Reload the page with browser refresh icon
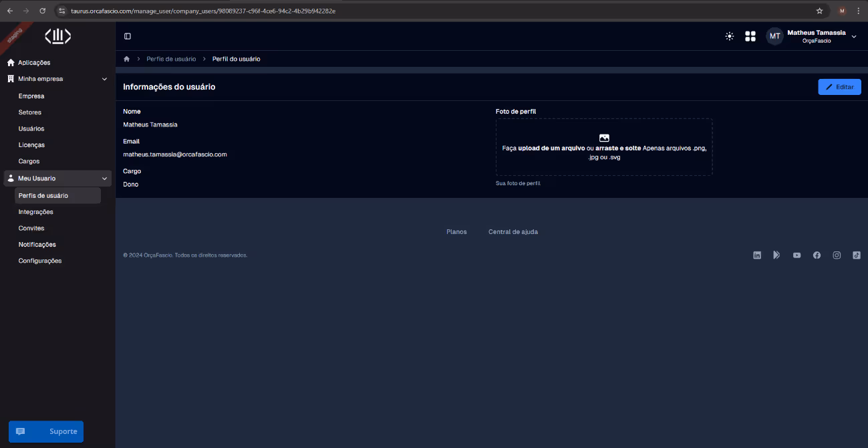Image resolution: width=868 pixels, height=448 pixels. tap(43, 11)
